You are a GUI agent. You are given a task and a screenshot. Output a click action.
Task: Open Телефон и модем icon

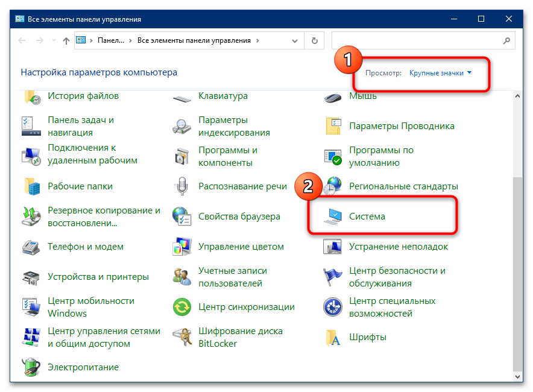pos(31,247)
